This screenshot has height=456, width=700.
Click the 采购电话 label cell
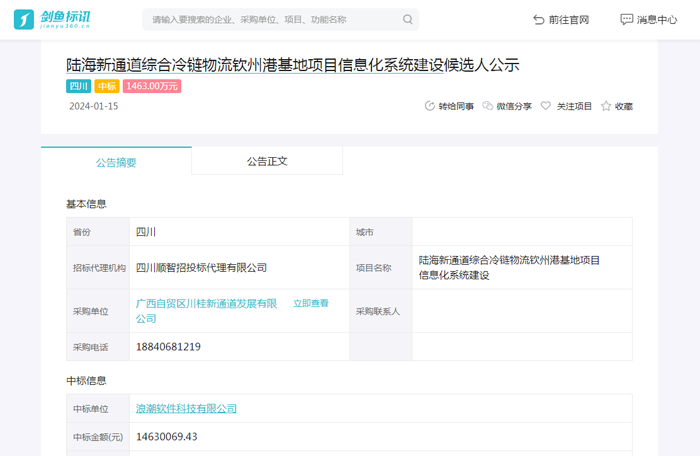[98, 347]
